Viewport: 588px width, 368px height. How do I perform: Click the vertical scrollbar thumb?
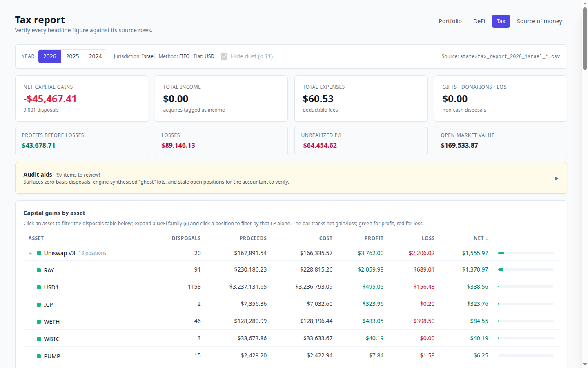point(585,38)
